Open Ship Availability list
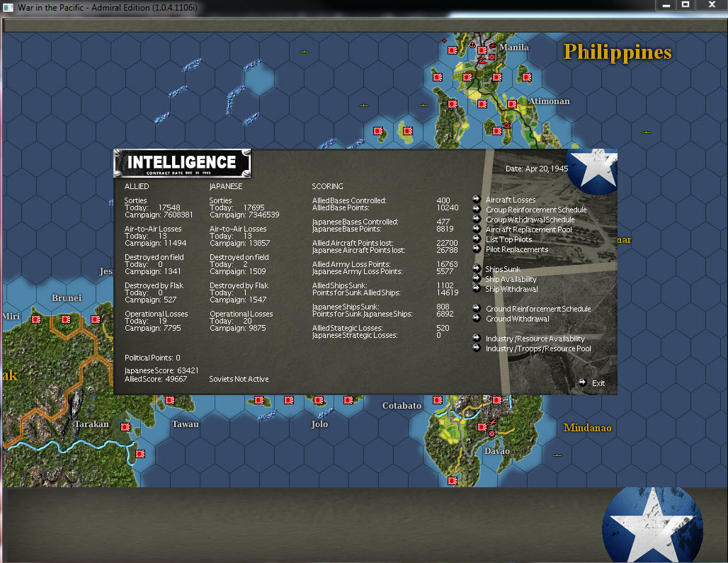This screenshot has width=728, height=563. click(x=511, y=280)
